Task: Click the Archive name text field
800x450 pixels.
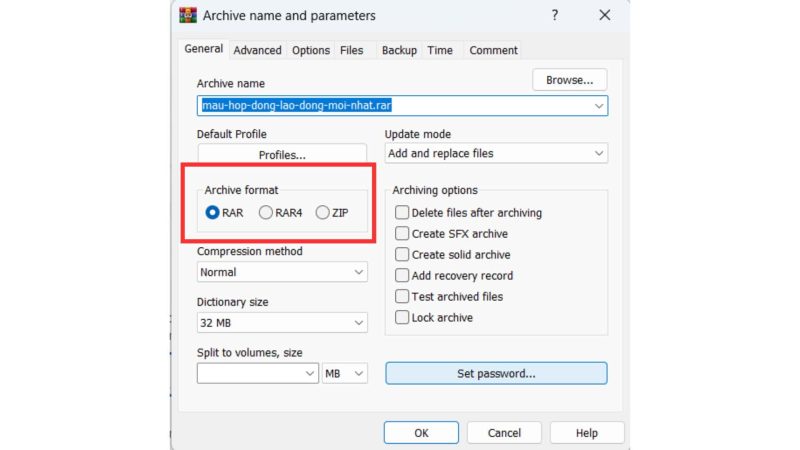Action: [402, 106]
